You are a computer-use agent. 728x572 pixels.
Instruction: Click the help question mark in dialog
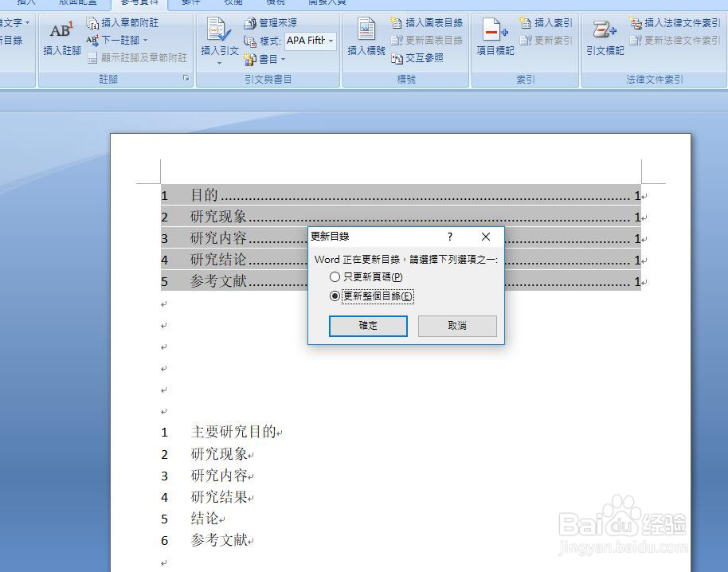pos(449,237)
